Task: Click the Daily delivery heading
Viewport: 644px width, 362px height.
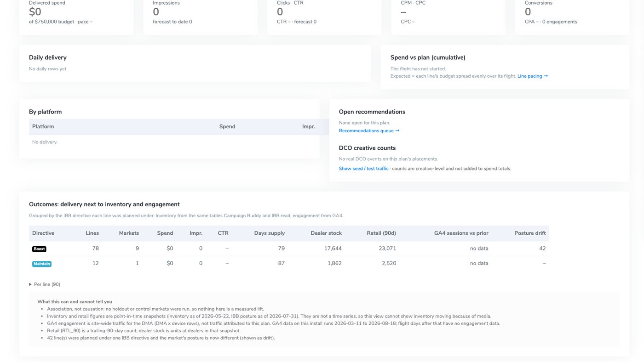Action: pyautogui.click(x=48, y=57)
